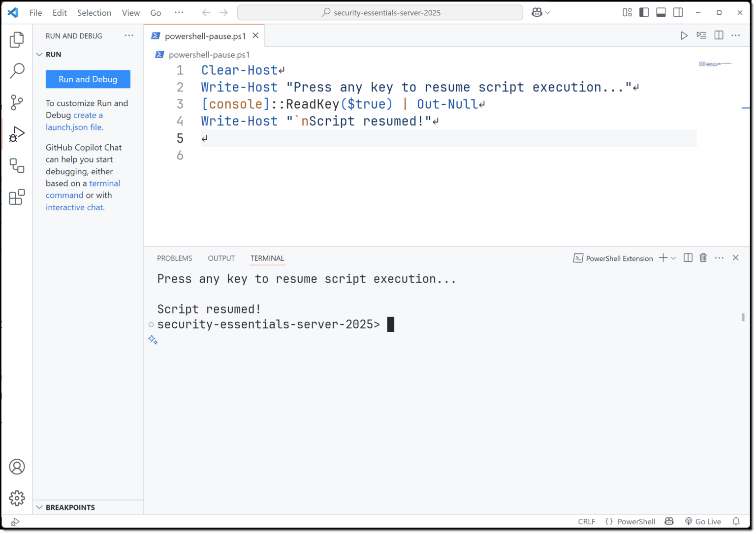Toggle the primary side bar visibility
The width and height of the screenshot is (756, 534).
(644, 13)
